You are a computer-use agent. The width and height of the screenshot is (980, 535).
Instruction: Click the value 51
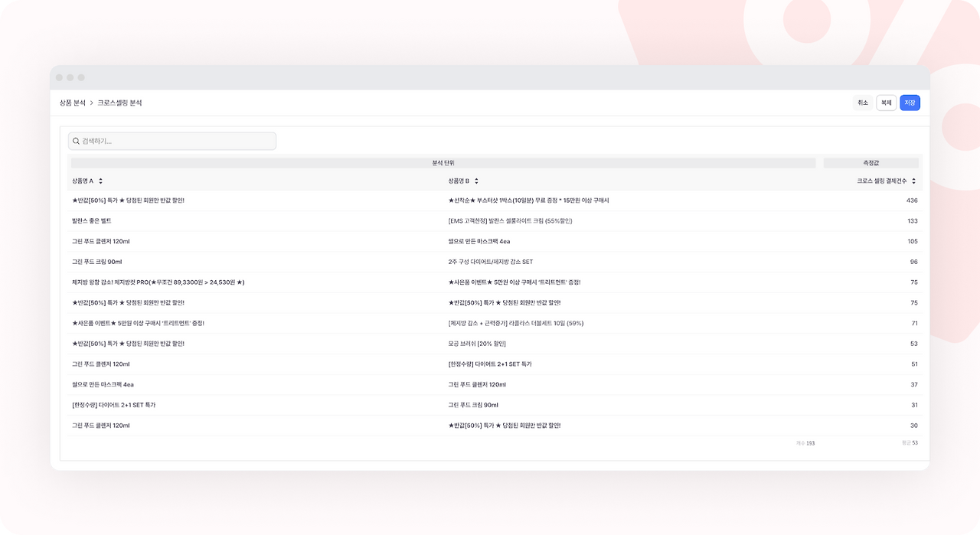coord(914,364)
